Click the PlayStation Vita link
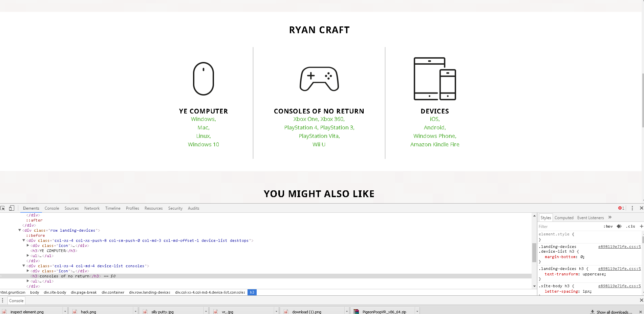This screenshot has width=644, height=314. point(319,136)
